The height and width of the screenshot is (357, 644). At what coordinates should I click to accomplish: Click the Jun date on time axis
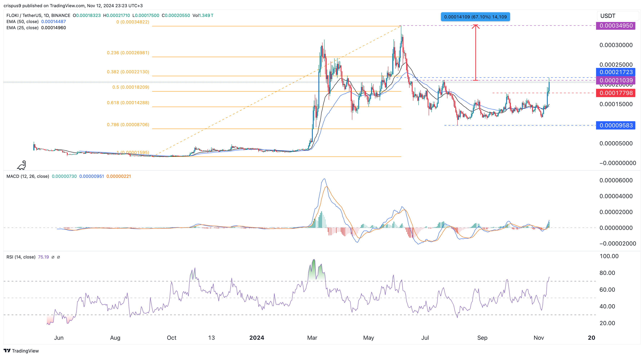[x=59, y=338]
